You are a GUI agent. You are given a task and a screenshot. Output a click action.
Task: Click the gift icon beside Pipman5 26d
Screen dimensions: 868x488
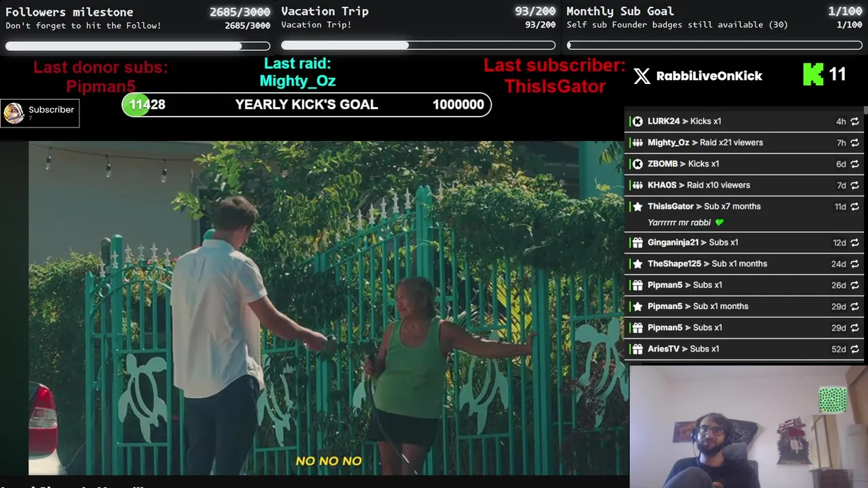[x=637, y=285]
